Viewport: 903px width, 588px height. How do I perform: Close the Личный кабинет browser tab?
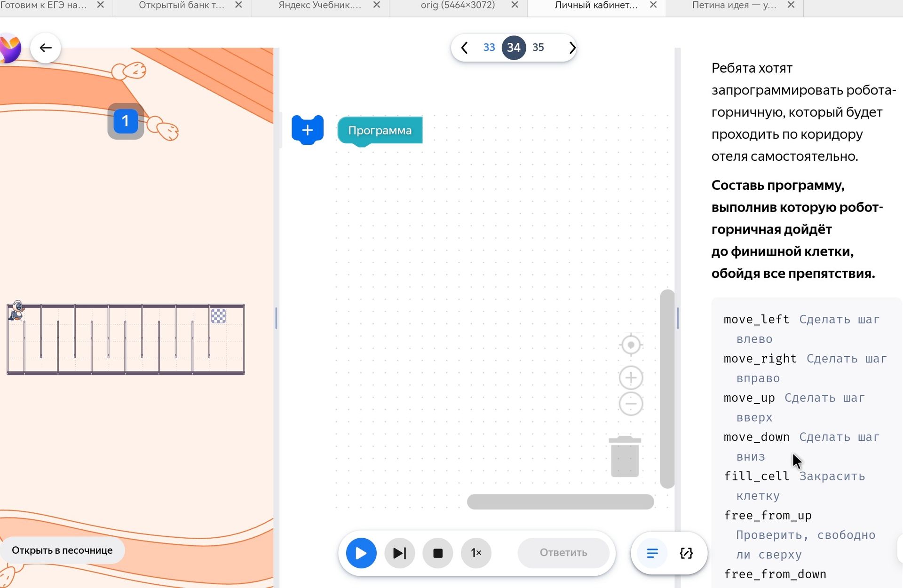(x=653, y=5)
